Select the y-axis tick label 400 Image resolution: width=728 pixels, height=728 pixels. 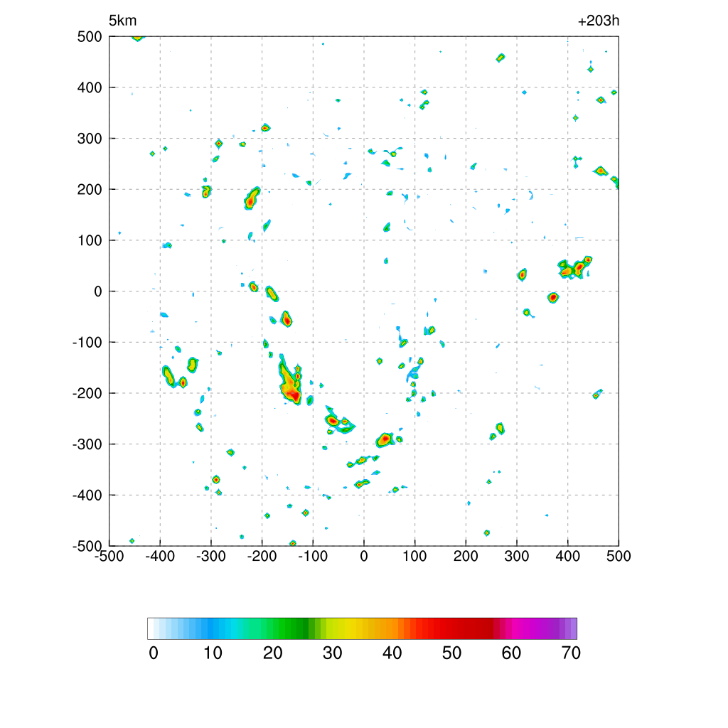click(90, 87)
